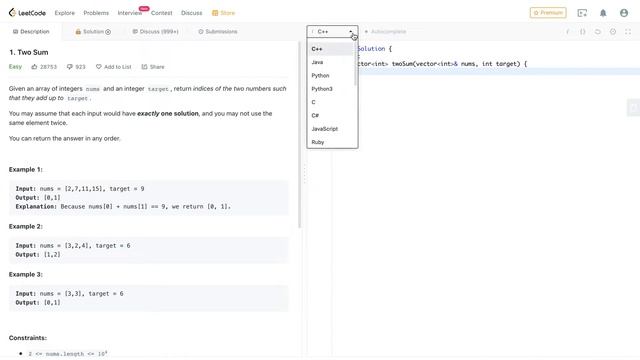Click 'Constraints:' heading
The width and height of the screenshot is (640, 360).
pyautogui.click(x=28, y=338)
